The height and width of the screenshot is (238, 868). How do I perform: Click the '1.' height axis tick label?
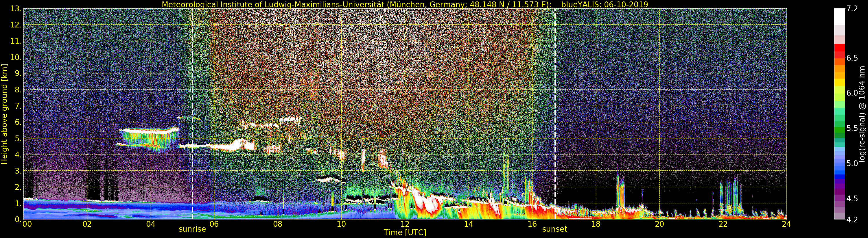[18, 203]
